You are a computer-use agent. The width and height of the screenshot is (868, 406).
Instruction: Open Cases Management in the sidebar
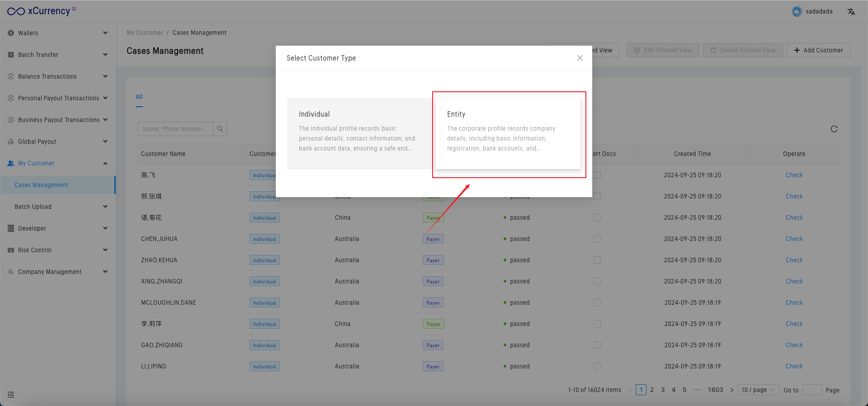tap(58, 185)
